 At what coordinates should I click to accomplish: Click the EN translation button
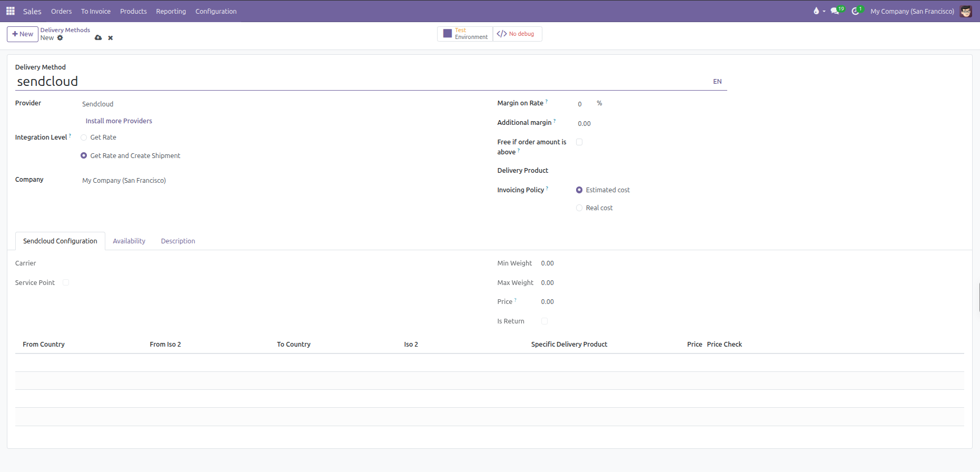click(x=717, y=82)
